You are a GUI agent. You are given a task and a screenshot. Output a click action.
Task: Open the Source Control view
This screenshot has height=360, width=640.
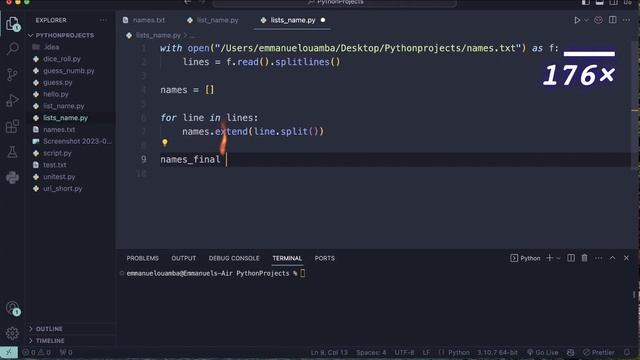[13, 75]
